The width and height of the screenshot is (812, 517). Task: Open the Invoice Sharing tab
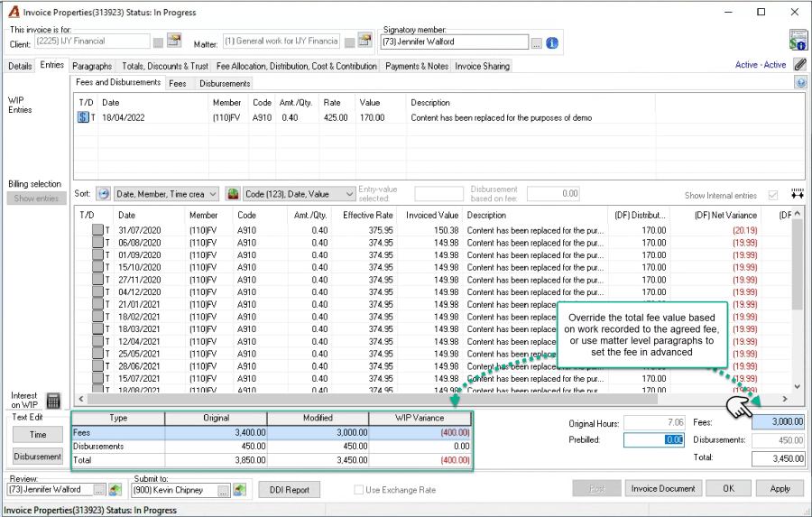482,66
